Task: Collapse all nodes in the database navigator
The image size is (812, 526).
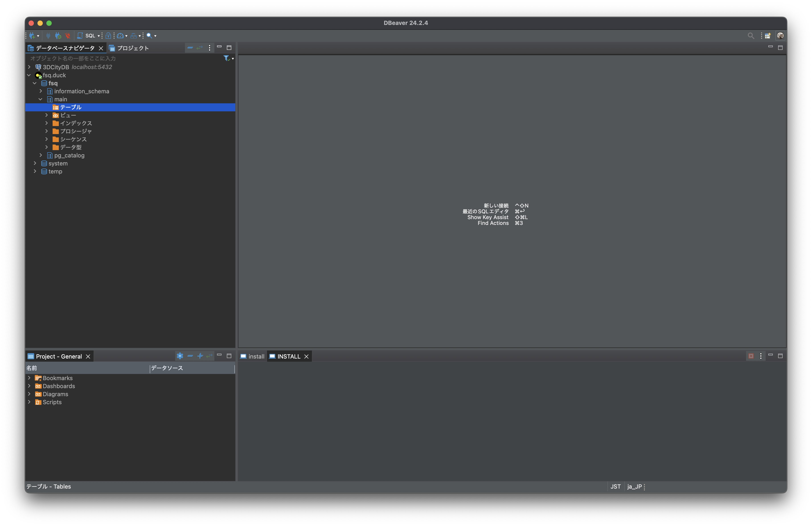Action: (x=190, y=48)
